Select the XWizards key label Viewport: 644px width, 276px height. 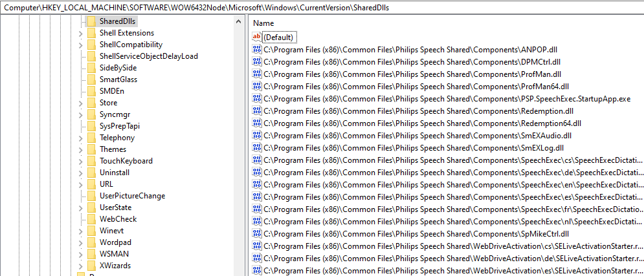[x=115, y=266]
